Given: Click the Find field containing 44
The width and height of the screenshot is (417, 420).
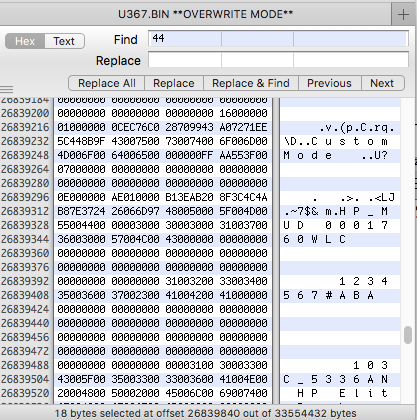Looking at the screenshot, I should [278, 39].
